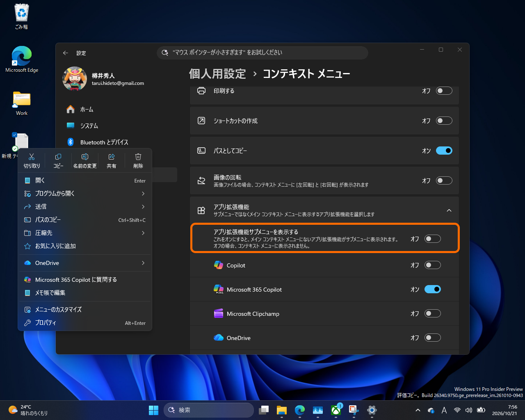Click the Microsoft Clipchamp icon in list
Viewport: 525px width, 420px height.
(219, 313)
